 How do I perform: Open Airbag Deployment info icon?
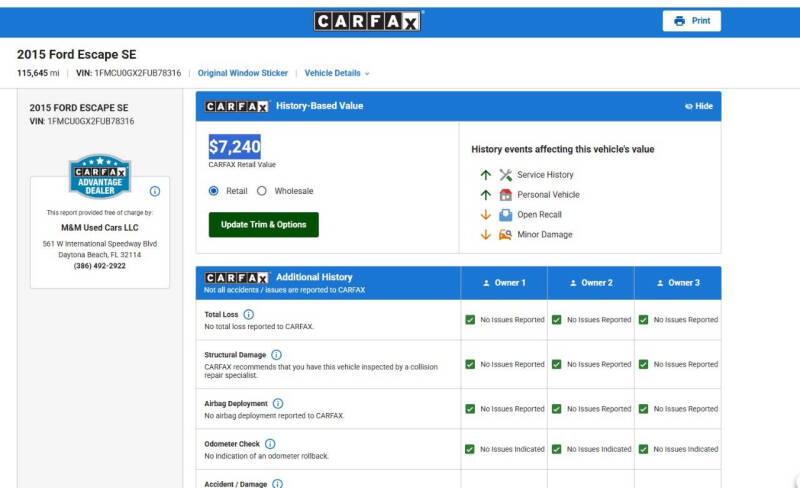[x=278, y=404]
